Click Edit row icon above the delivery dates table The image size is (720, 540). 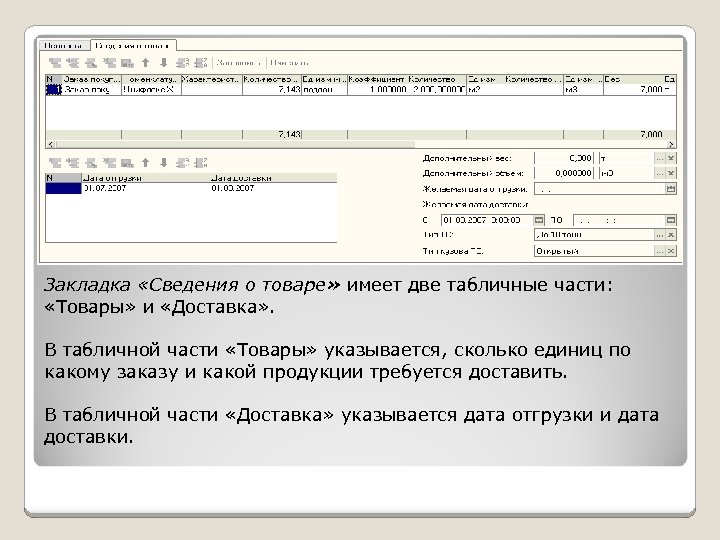(91, 163)
